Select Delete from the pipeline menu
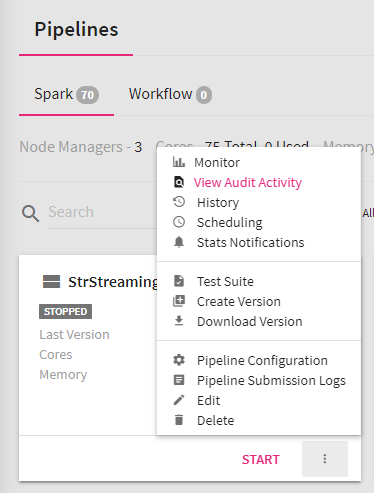 click(x=215, y=420)
